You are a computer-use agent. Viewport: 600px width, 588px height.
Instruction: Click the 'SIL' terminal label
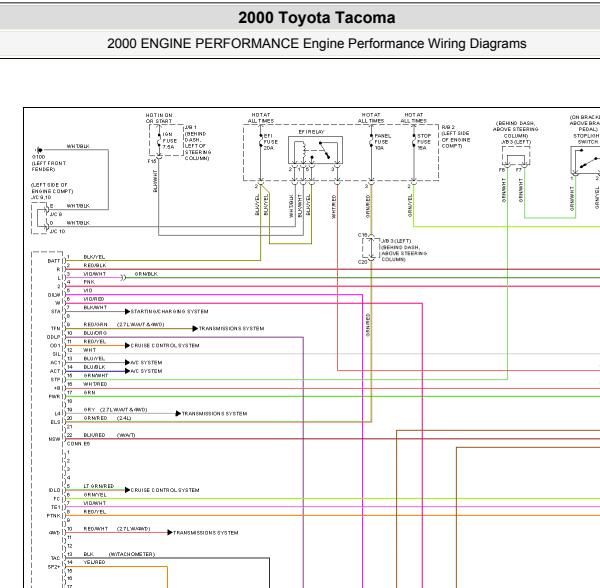pos(57,354)
